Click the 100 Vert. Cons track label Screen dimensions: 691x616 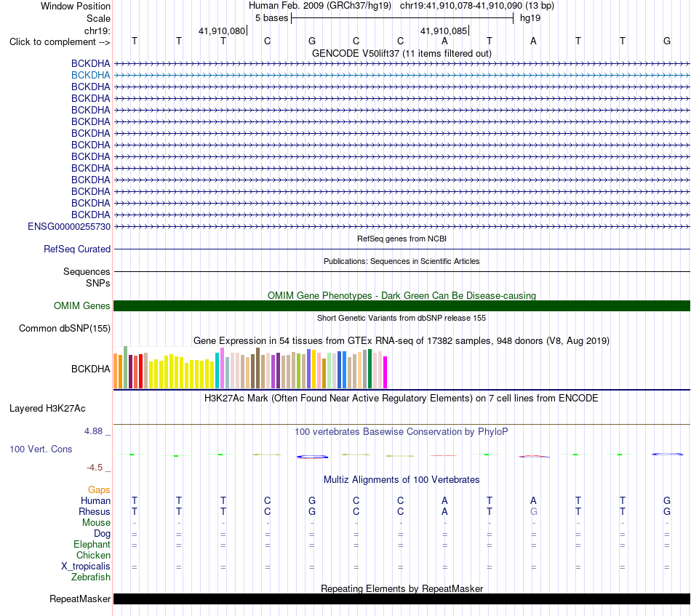[x=41, y=449]
